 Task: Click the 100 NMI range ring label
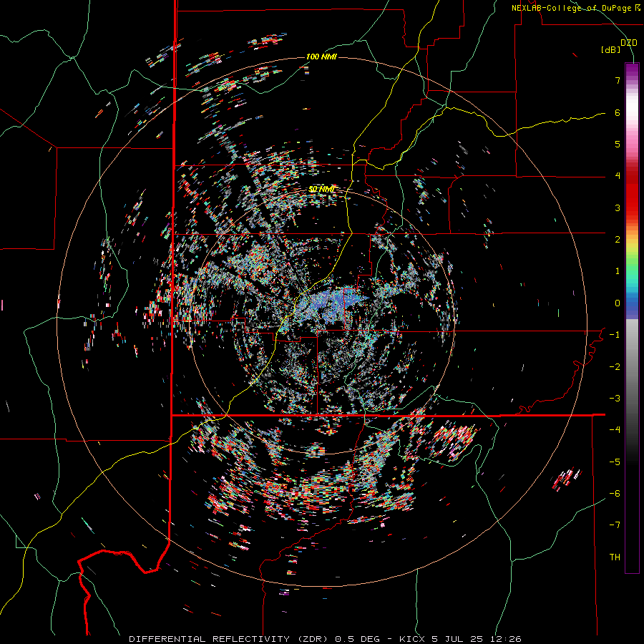point(321,57)
